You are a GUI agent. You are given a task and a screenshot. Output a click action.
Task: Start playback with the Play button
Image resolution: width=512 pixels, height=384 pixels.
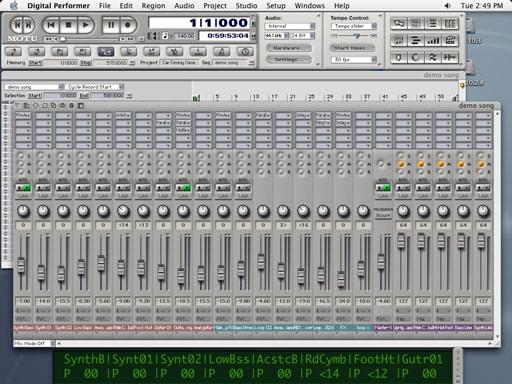coord(86,25)
